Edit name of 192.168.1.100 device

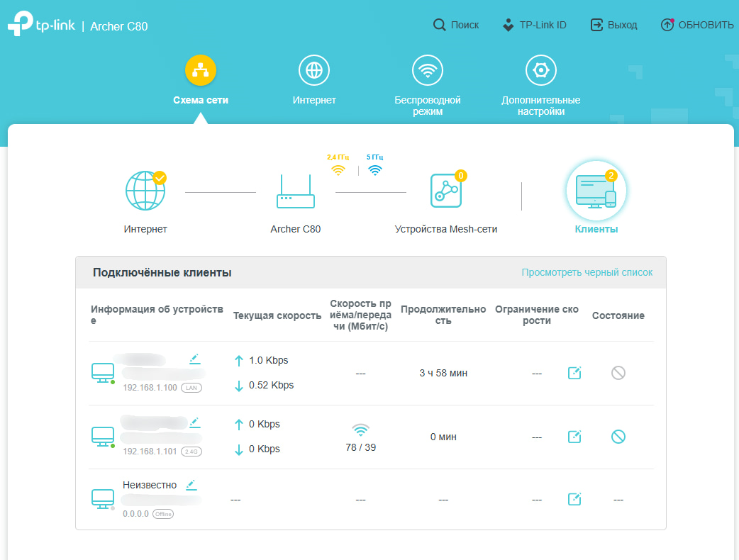tap(194, 359)
